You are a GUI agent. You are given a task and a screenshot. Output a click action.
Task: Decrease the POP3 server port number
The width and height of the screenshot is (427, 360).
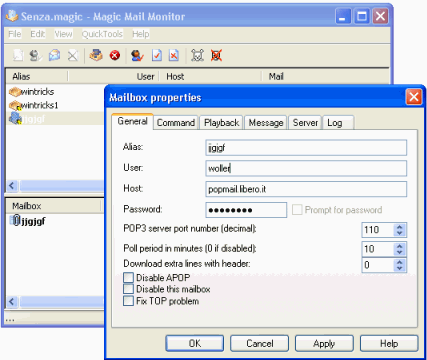point(400,233)
